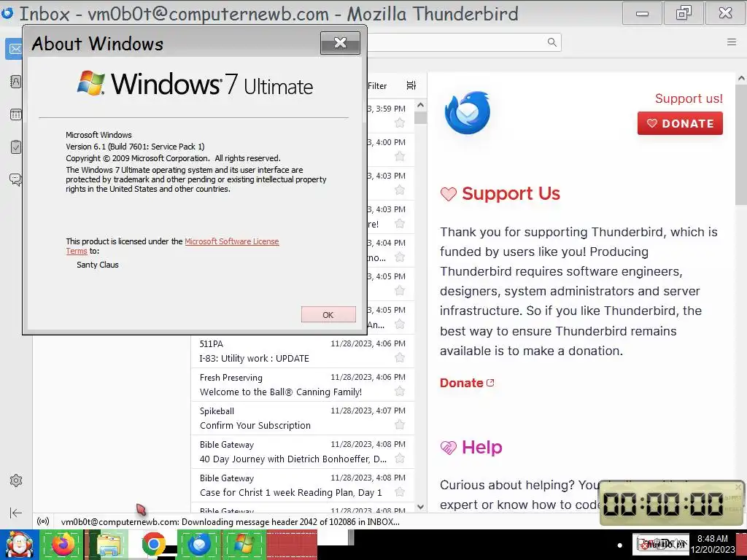Star the Case for Christ message

click(400, 491)
